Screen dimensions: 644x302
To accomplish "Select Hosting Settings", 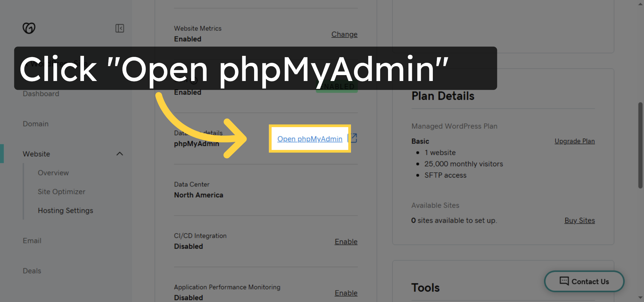I will coord(65,210).
